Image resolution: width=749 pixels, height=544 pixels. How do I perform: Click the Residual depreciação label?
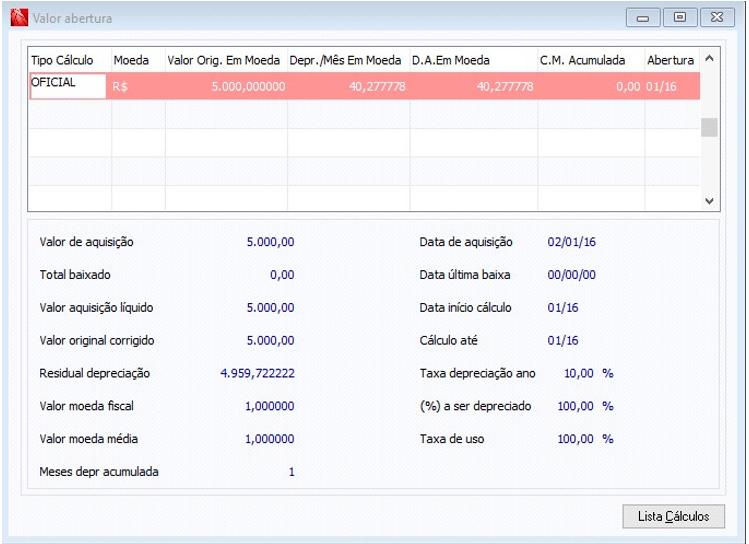(x=95, y=373)
